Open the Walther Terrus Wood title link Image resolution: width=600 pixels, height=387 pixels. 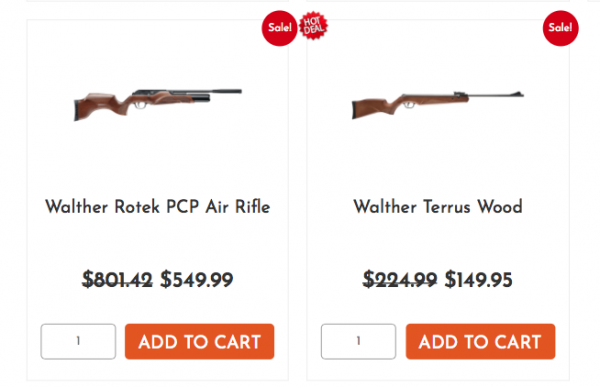(438, 207)
